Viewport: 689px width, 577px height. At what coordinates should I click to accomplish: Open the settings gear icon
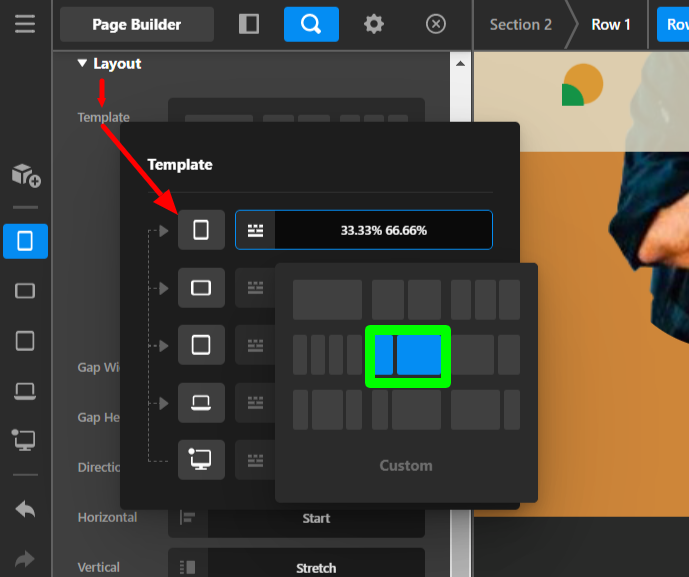pos(374,24)
